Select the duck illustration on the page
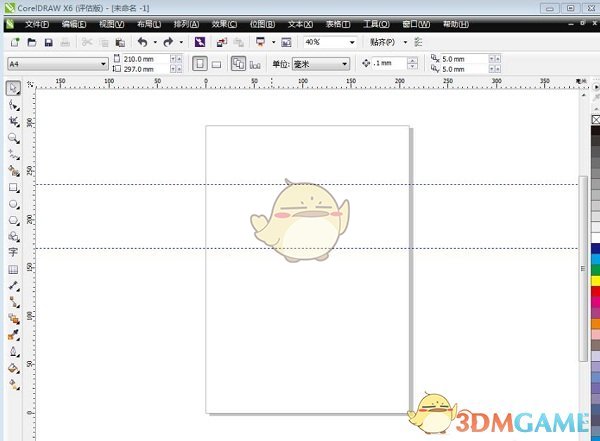The height and width of the screenshot is (441, 600). (300, 220)
